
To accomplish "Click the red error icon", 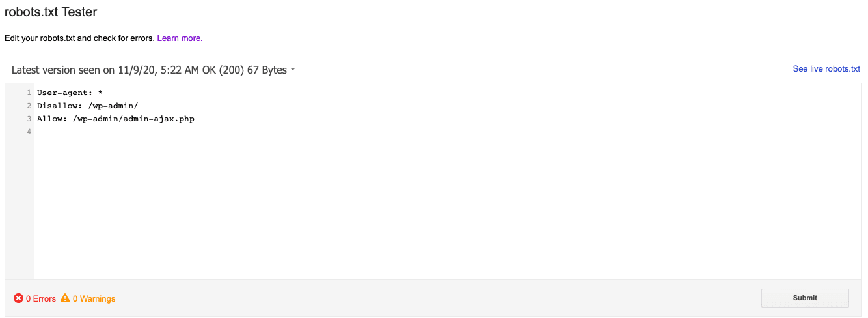I will 18,298.
